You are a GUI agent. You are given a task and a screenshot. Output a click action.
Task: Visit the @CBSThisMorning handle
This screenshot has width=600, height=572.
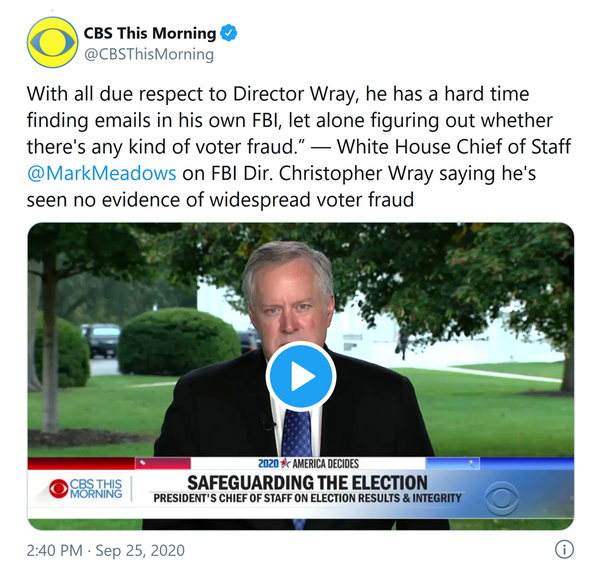(x=149, y=54)
